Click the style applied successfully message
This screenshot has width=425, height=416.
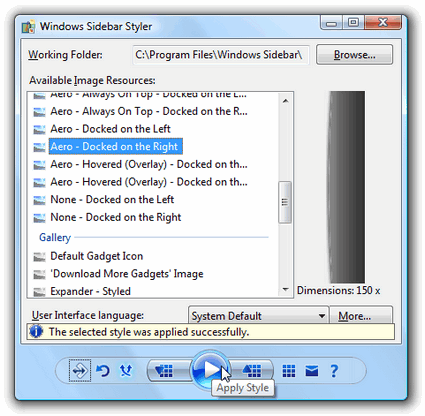point(149,332)
